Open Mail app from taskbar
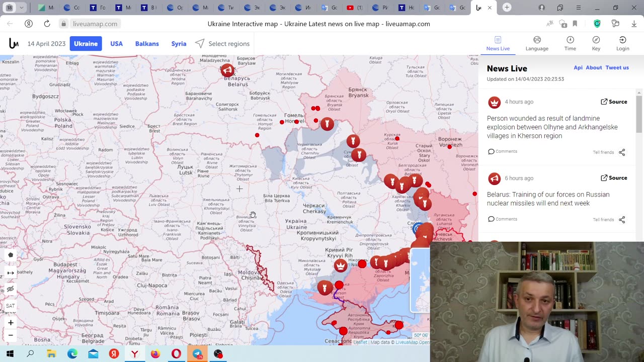The height and width of the screenshot is (362, 644). coord(93,354)
